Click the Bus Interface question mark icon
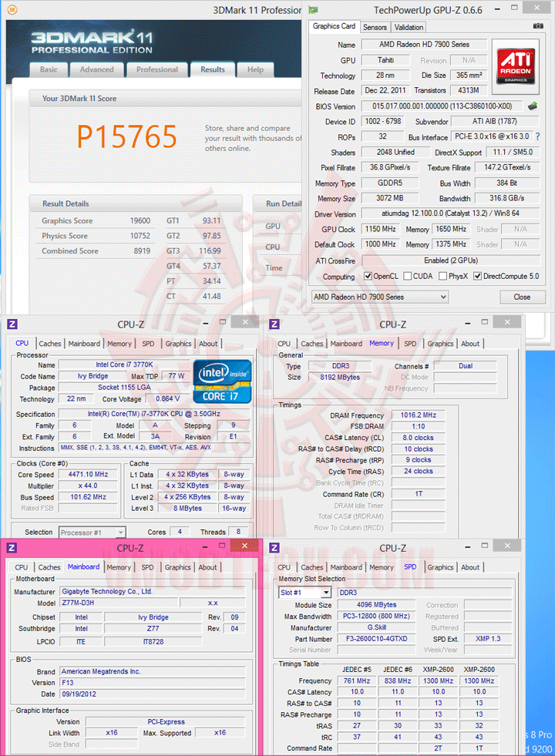This screenshot has height=756, width=555. [537, 136]
